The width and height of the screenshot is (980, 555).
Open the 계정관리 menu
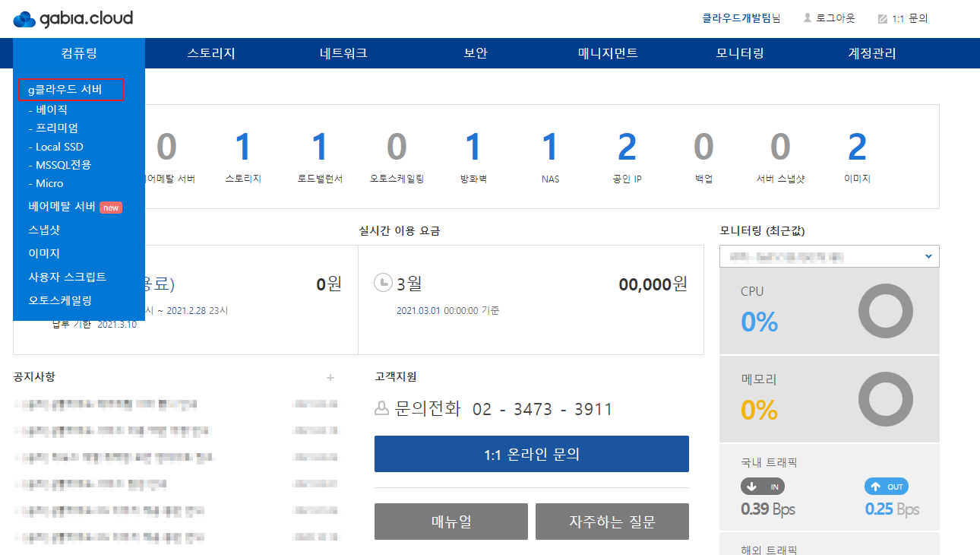coord(872,53)
